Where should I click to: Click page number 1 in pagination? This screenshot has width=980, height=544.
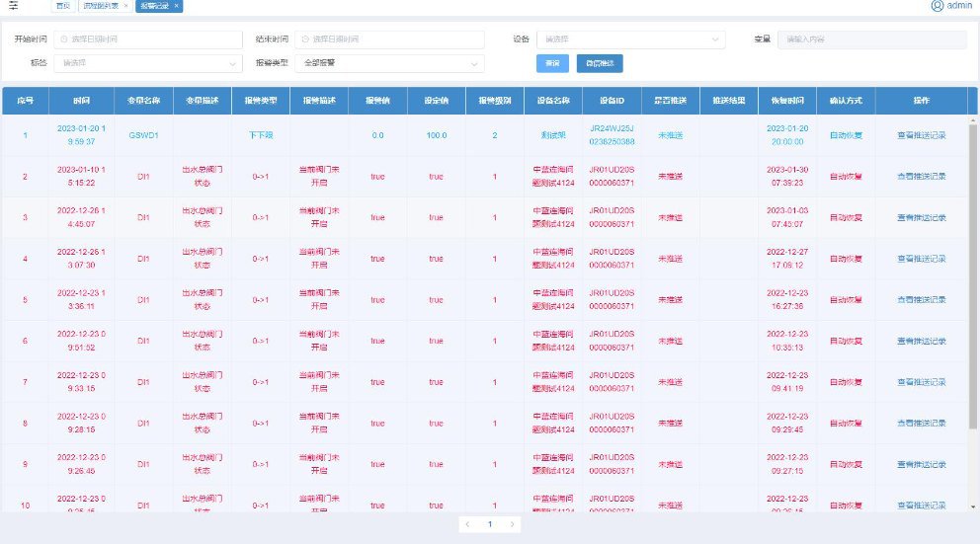coord(490,524)
